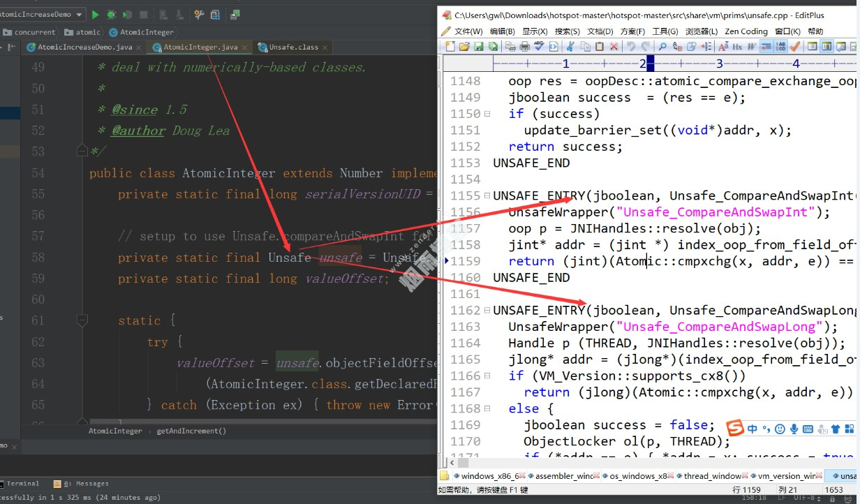Toggle the Sogou IME microphone voice input
Screen dimensions: 860x504
[794, 429]
